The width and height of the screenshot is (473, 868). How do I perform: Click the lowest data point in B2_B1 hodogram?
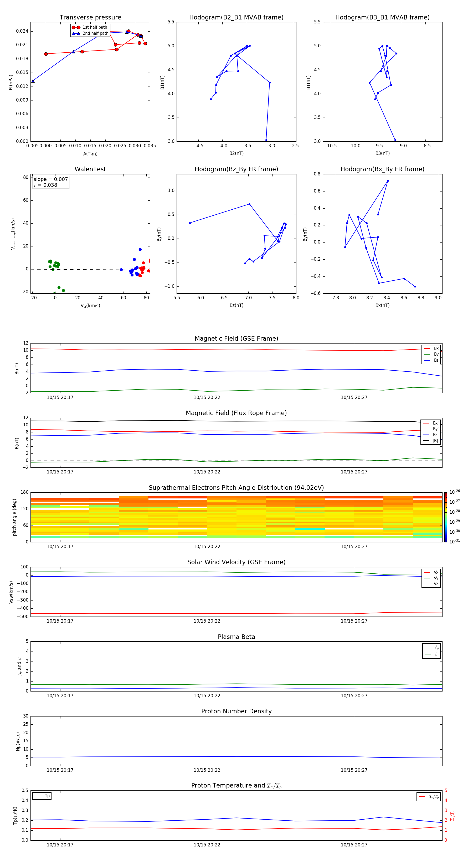(x=266, y=140)
